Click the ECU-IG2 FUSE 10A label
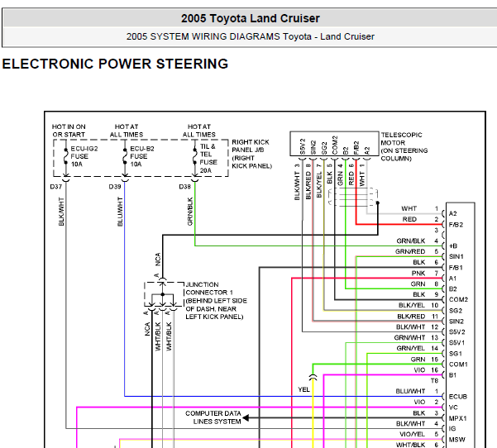The height and width of the screenshot is (448, 497). pos(84,156)
